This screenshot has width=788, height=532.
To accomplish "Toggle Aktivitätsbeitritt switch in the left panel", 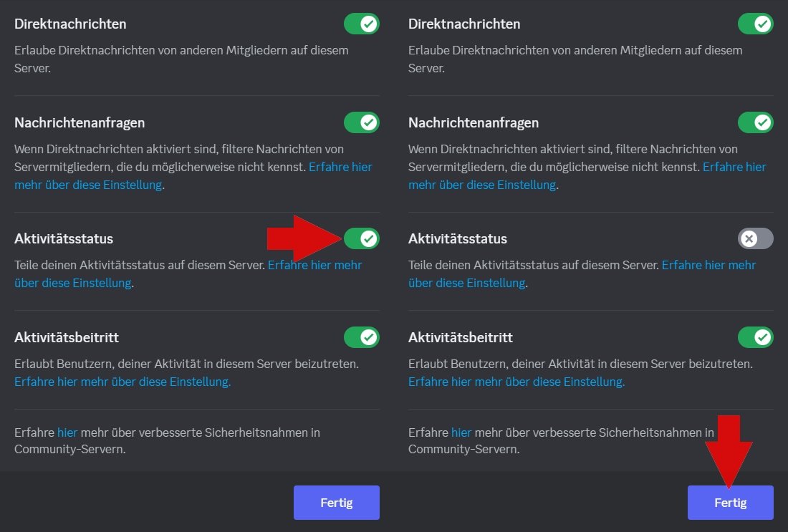I will 361,337.
